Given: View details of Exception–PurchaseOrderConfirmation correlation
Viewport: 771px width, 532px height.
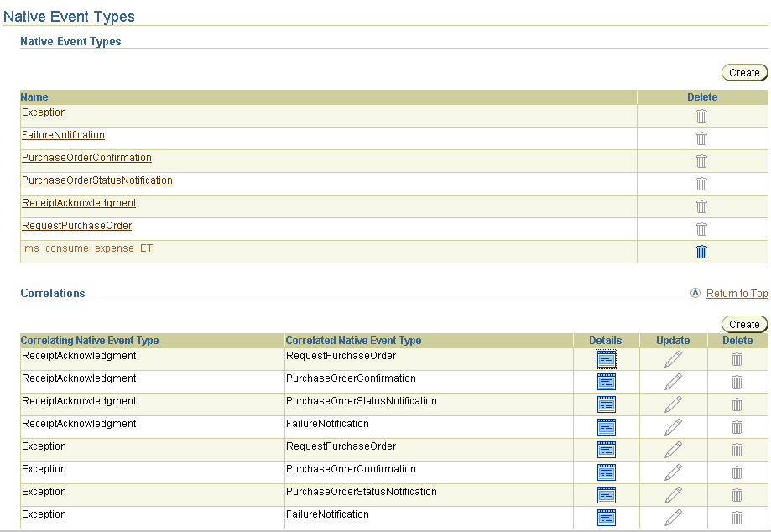Looking at the screenshot, I should pyautogui.click(x=607, y=472).
